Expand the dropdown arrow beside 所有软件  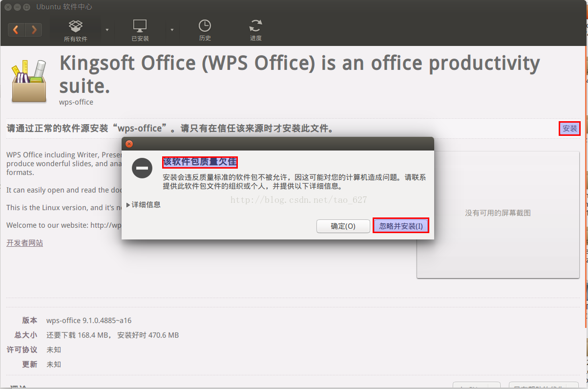click(x=107, y=30)
